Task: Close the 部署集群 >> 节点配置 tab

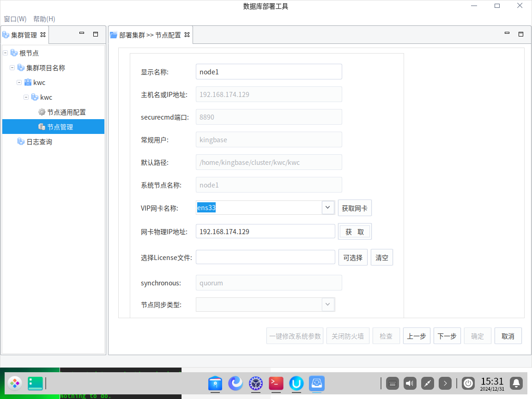Action: tap(187, 35)
